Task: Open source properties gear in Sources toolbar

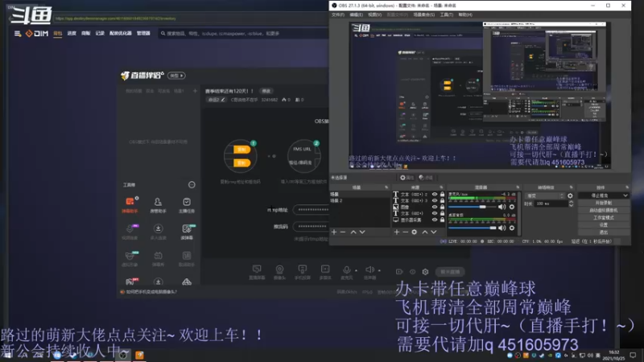Action: [x=415, y=232]
